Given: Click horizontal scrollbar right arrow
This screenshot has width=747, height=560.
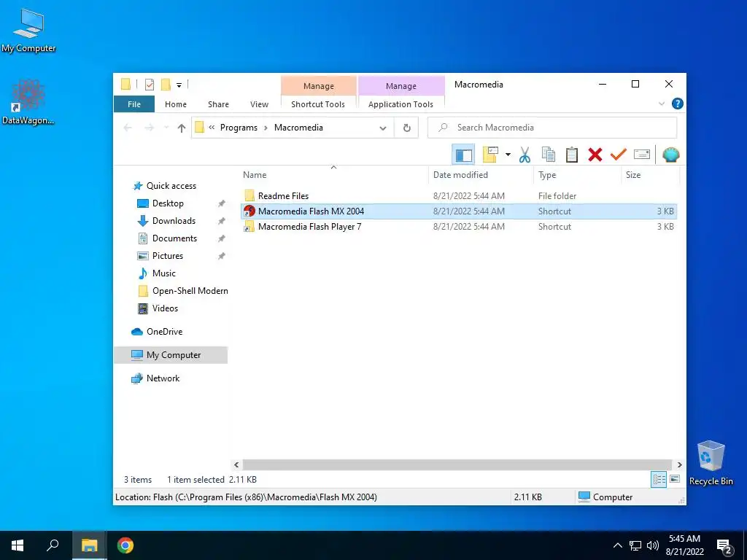Looking at the screenshot, I should (679, 464).
